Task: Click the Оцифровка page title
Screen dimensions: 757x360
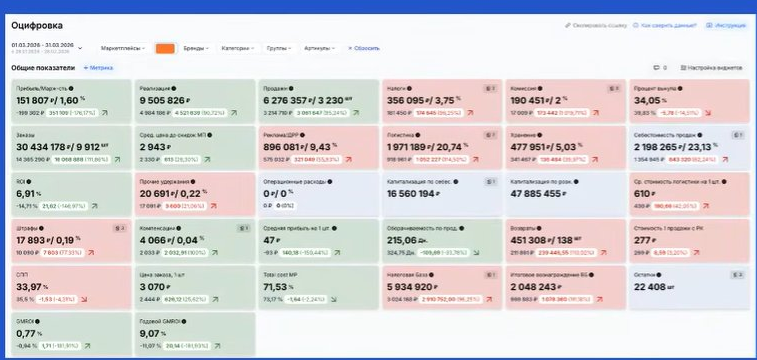Action: [x=37, y=26]
